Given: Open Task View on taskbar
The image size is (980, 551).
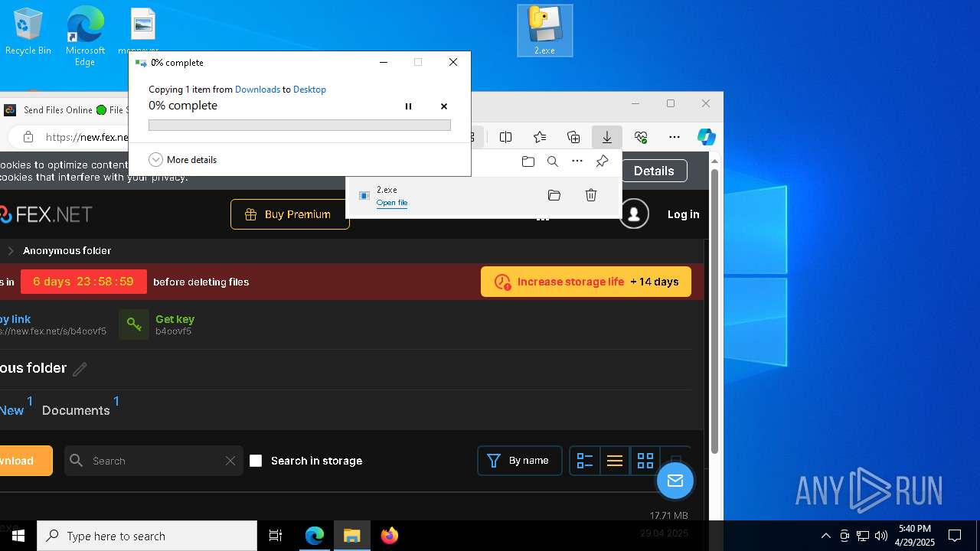Looking at the screenshot, I should point(276,536).
